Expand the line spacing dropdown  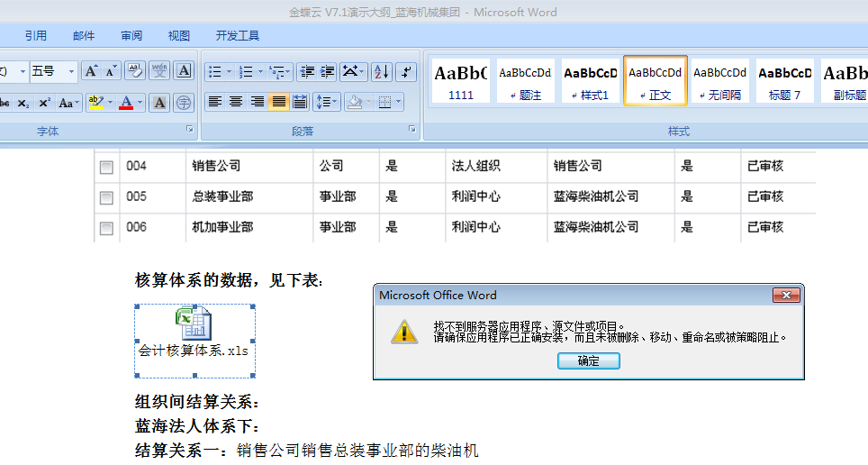pos(336,103)
